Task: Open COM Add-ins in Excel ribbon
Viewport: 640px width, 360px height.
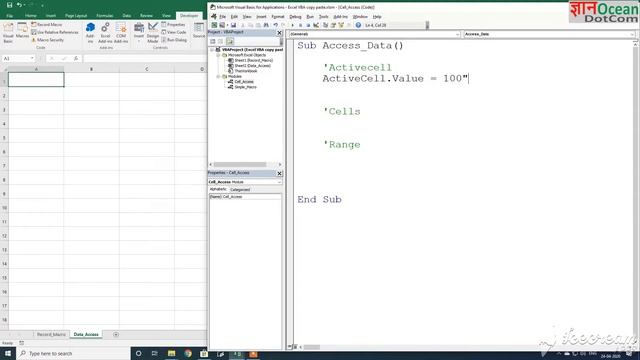Action: (121, 33)
